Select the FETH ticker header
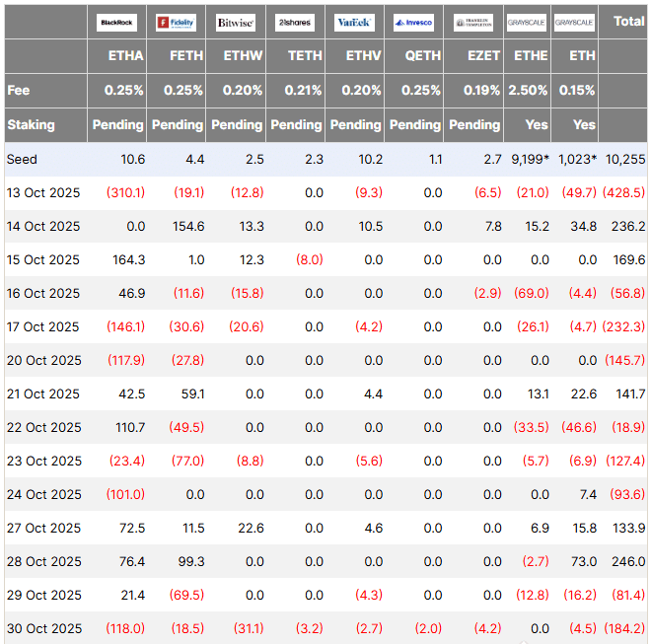Viewport: 651px width, 644px height. (x=186, y=55)
